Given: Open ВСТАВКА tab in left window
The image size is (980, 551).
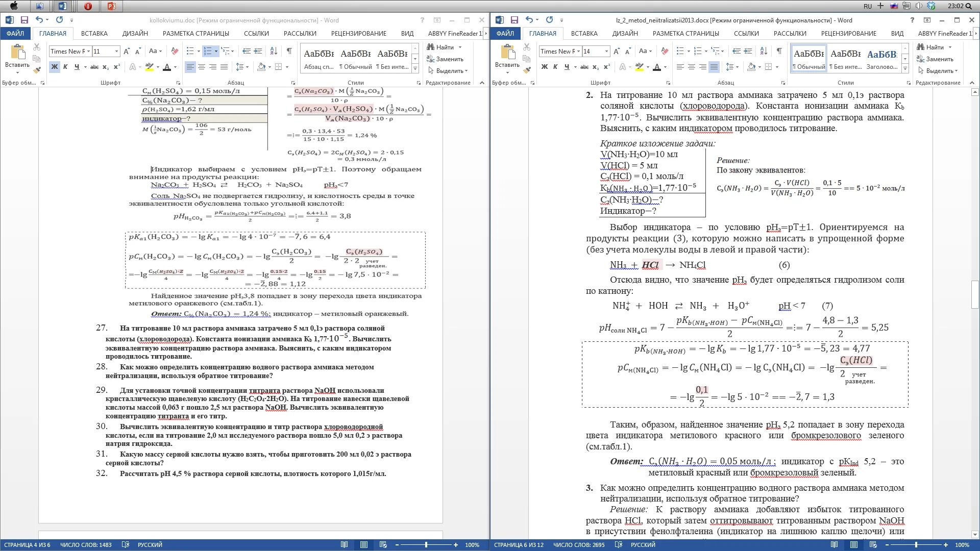Looking at the screenshot, I should click(x=94, y=33).
